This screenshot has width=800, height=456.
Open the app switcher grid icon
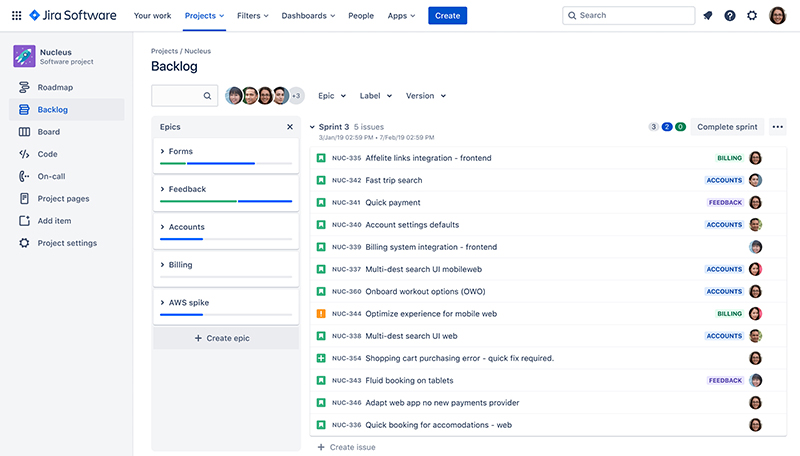16,16
